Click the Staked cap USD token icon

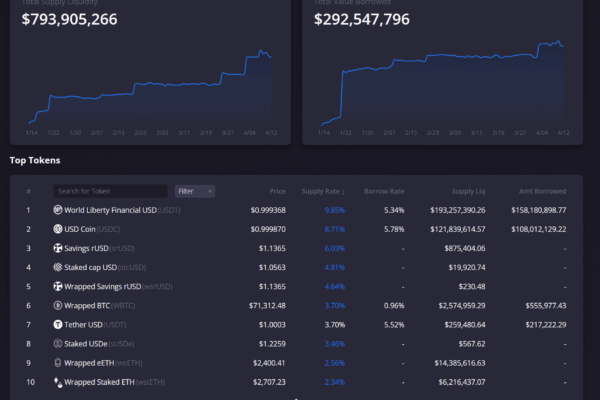tap(57, 267)
